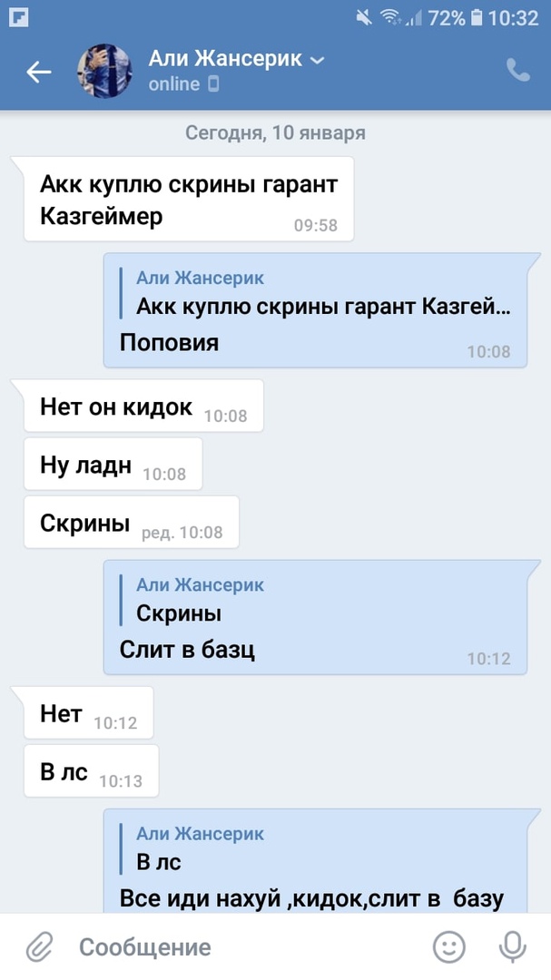Select the "Ну ладн" message bubble
Viewport: 551px width, 980px height.
pyautogui.click(x=113, y=465)
